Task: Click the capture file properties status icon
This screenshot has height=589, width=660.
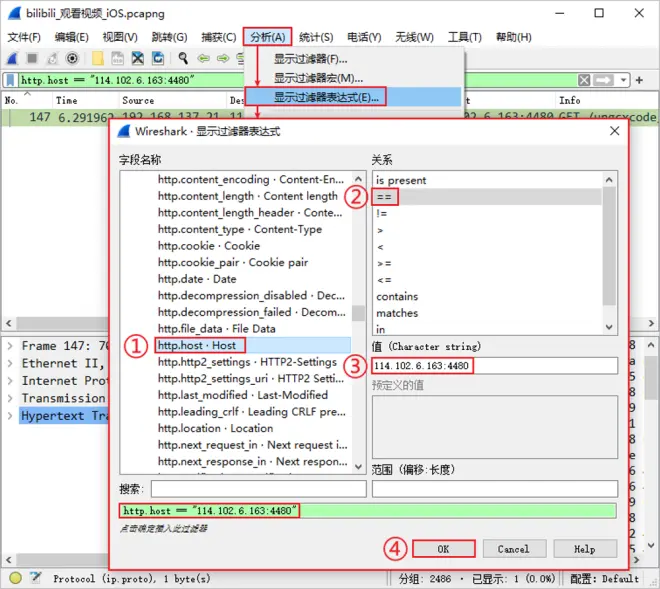Action: pyautogui.click(x=36, y=578)
